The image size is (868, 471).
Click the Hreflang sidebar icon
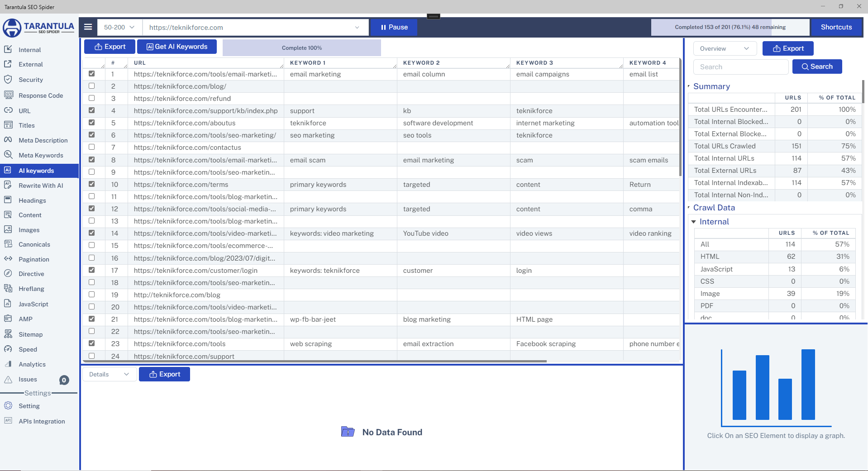coord(8,289)
